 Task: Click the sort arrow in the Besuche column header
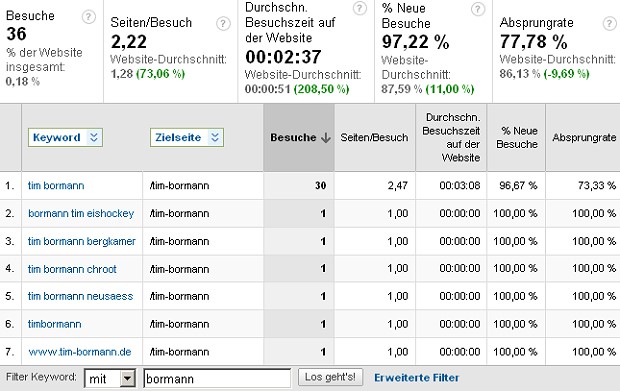326,138
